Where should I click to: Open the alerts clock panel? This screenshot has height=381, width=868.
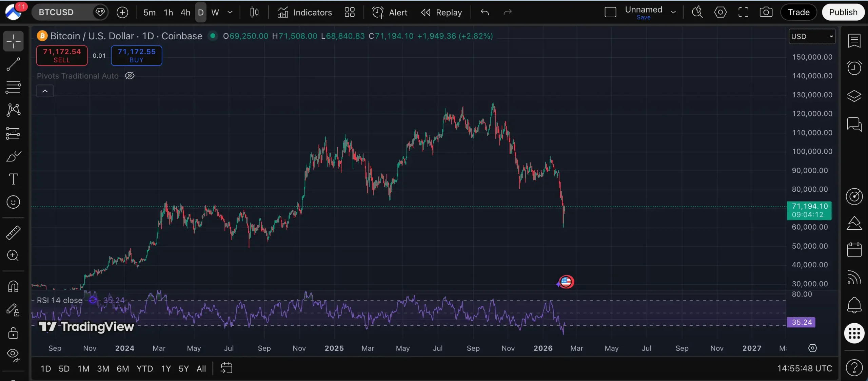tap(854, 68)
